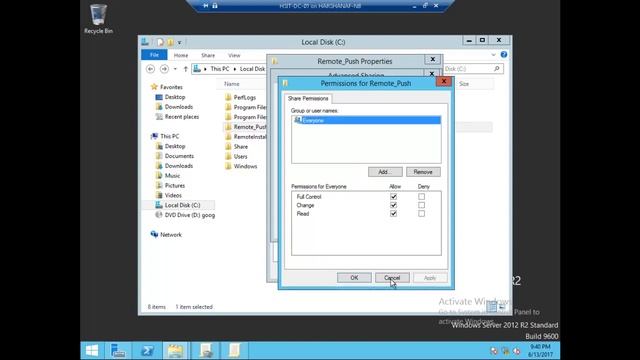Image resolution: width=640 pixels, height=360 pixels.
Task: Open File Explorer in the taskbar
Action: pos(175,351)
